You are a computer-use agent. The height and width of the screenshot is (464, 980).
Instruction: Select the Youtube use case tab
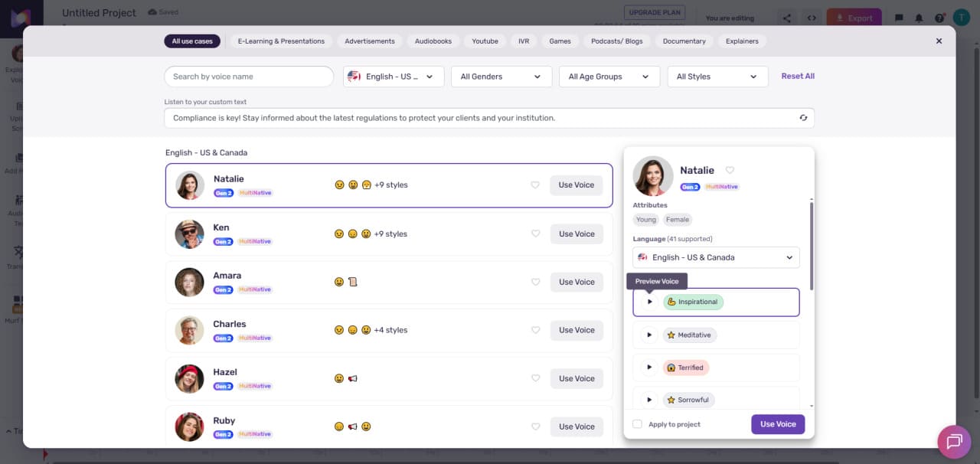[485, 41]
